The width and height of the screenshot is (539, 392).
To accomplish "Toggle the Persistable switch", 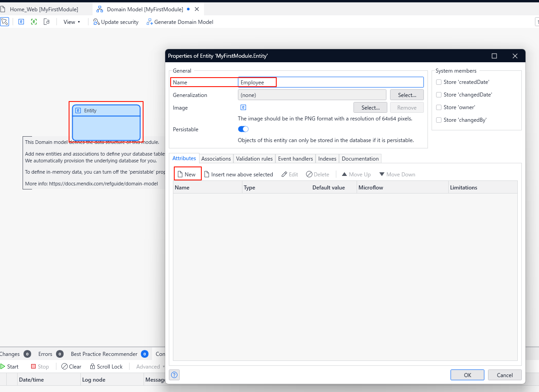I will pos(243,129).
